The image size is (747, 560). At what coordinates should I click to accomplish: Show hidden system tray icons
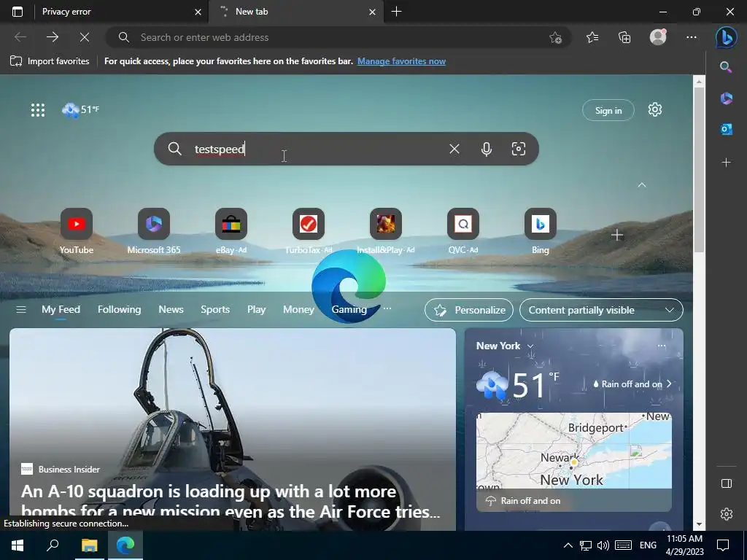(x=568, y=545)
